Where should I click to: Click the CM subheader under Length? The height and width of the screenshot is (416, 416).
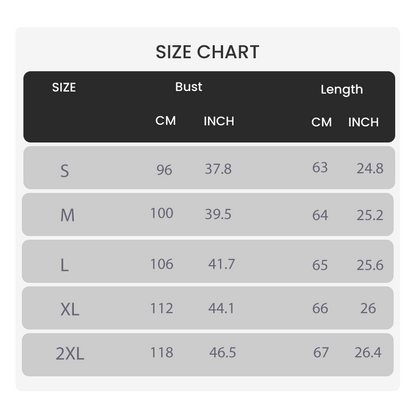(x=322, y=122)
